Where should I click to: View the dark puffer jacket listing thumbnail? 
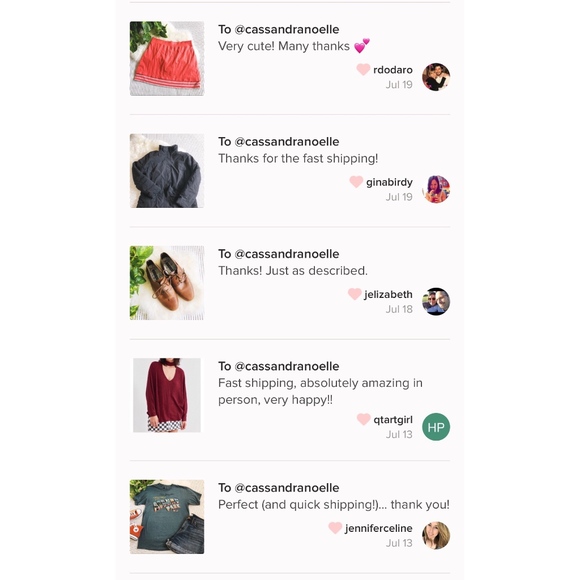(167, 171)
